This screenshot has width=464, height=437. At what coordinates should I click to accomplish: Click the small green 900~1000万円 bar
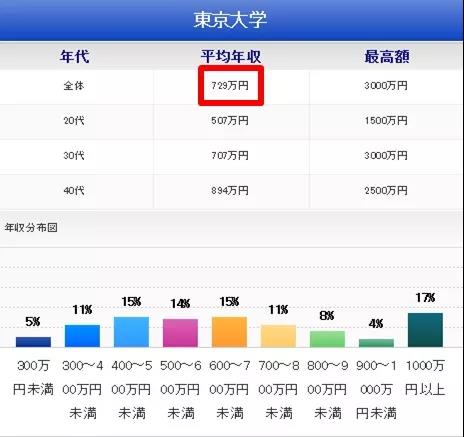(x=376, y=343)
